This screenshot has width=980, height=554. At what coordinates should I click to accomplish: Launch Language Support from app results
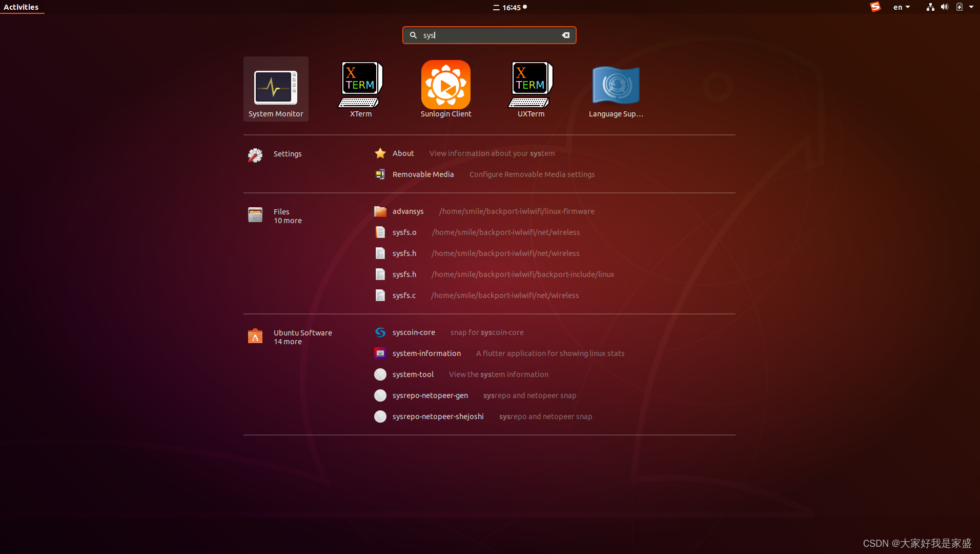[x=616, y=89]
